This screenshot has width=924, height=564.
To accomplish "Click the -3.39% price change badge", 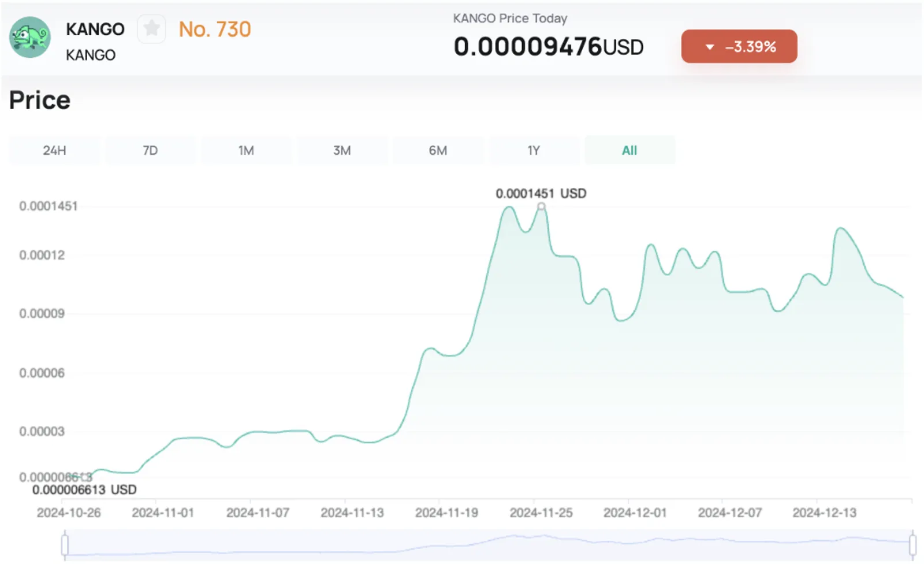I will pos(739,46).
